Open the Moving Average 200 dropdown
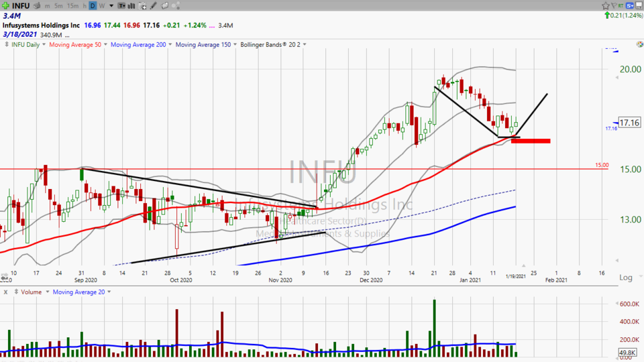The width and height of the screenshot is (644, 362). click(170, 44)
